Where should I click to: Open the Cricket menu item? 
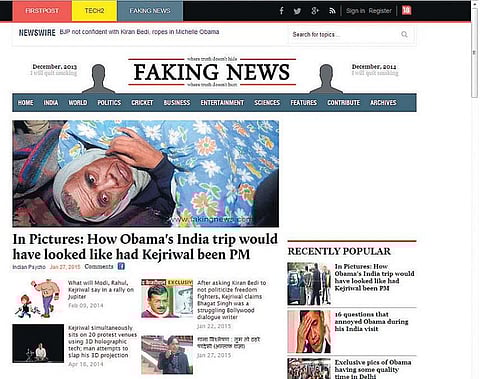pos(142,103)
